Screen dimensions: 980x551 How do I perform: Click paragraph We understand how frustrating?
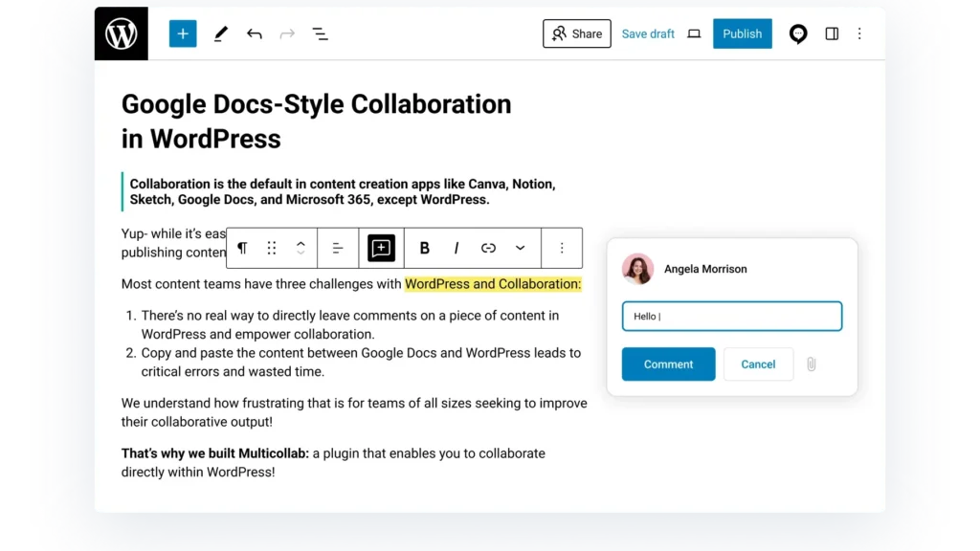click(354, 412)
